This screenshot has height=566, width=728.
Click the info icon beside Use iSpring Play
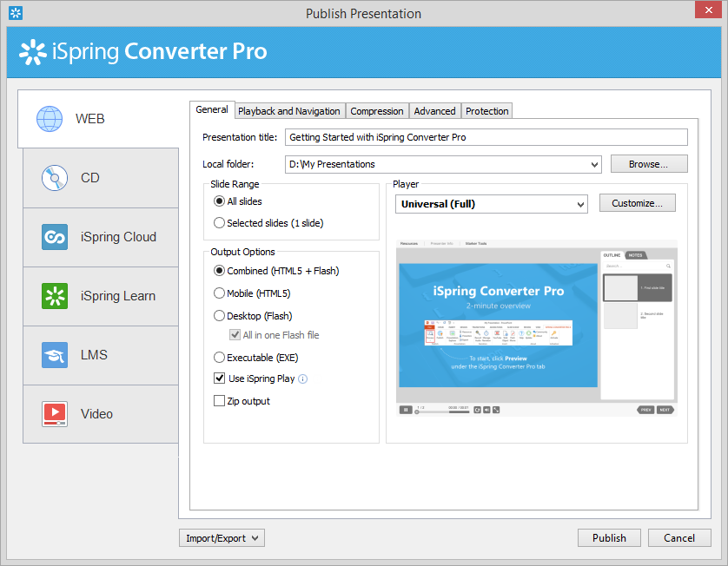coord(302,379)
